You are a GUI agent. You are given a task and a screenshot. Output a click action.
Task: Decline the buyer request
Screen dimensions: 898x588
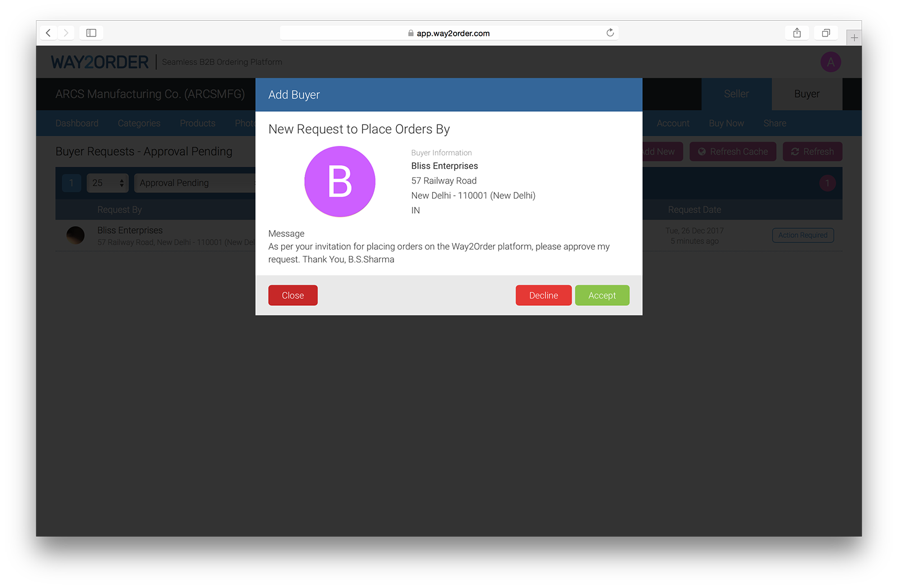[x=543, y=295]
